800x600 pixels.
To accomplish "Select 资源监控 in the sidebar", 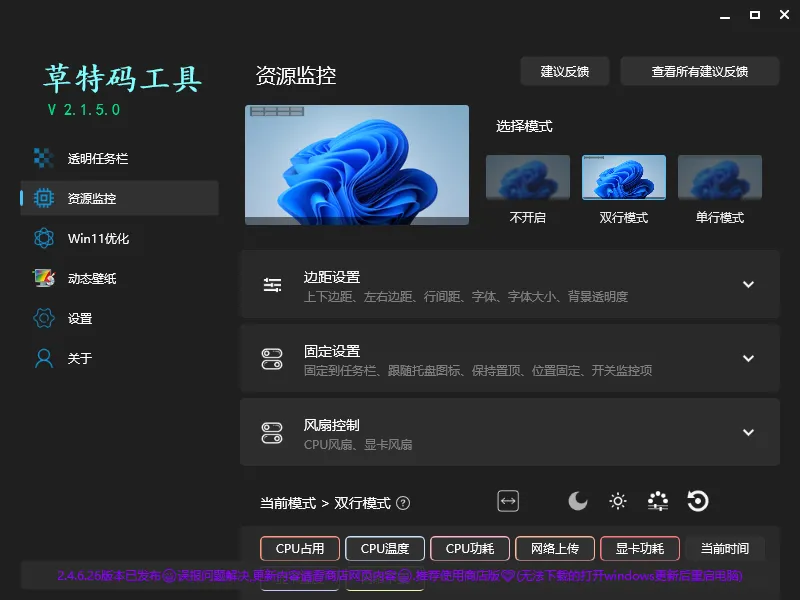I will click(119, 198).
